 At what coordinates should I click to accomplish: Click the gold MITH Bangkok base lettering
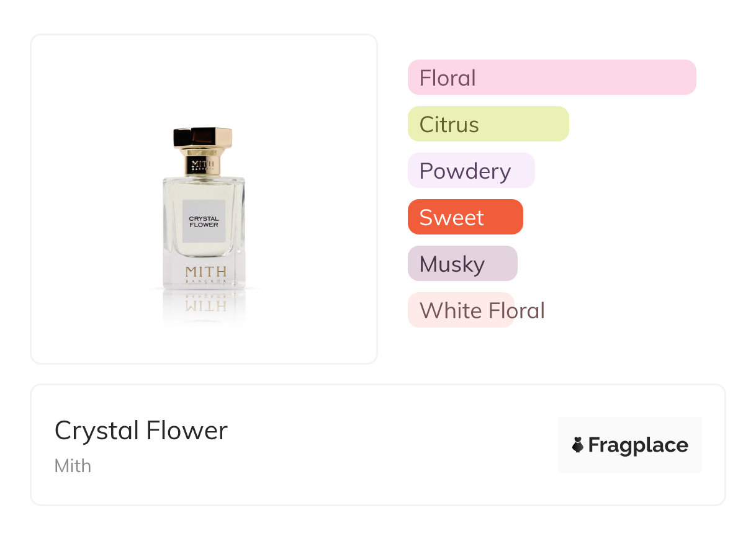[205, 274]
